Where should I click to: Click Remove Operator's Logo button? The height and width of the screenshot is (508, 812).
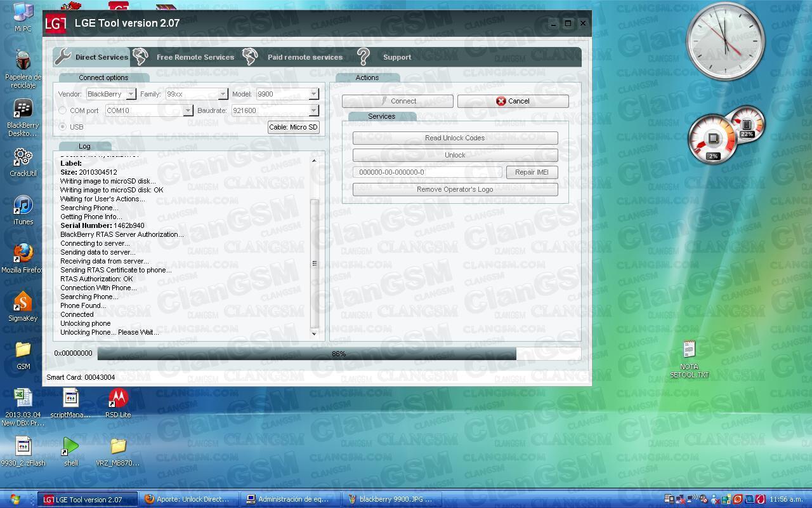pos(455,189)
